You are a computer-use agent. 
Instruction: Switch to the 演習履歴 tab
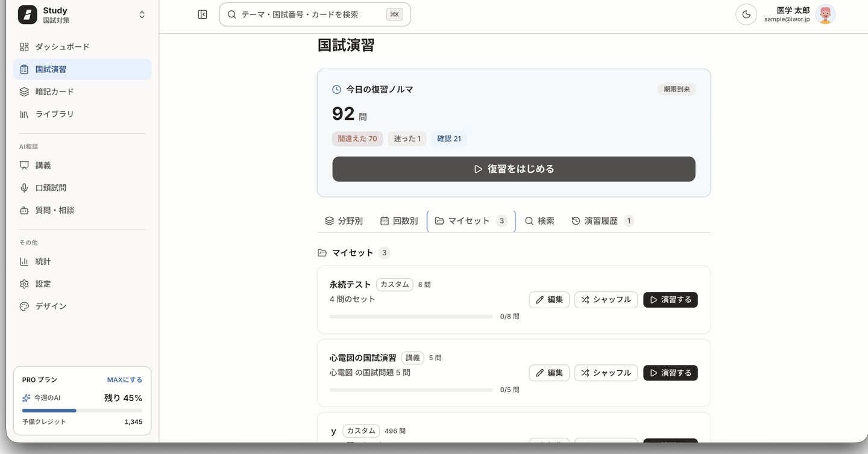(602, 221)
